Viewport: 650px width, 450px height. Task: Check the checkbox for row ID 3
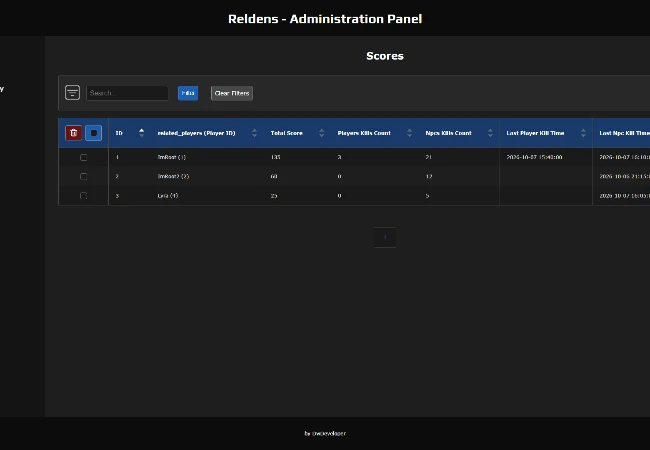(x=83, y=196)
